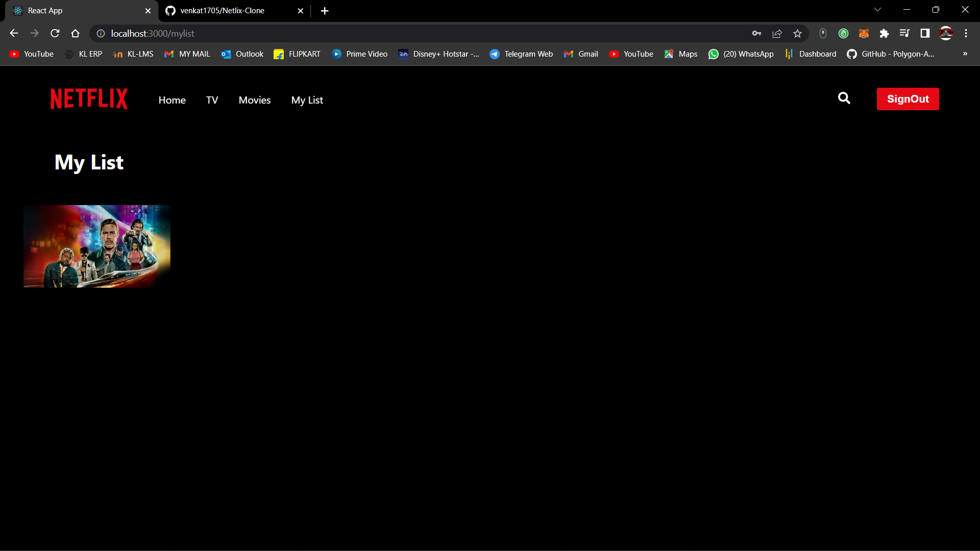980x551 pixels.
Task: Open (20) WhatsApp bookmark
Action: (x=741, y=54)
